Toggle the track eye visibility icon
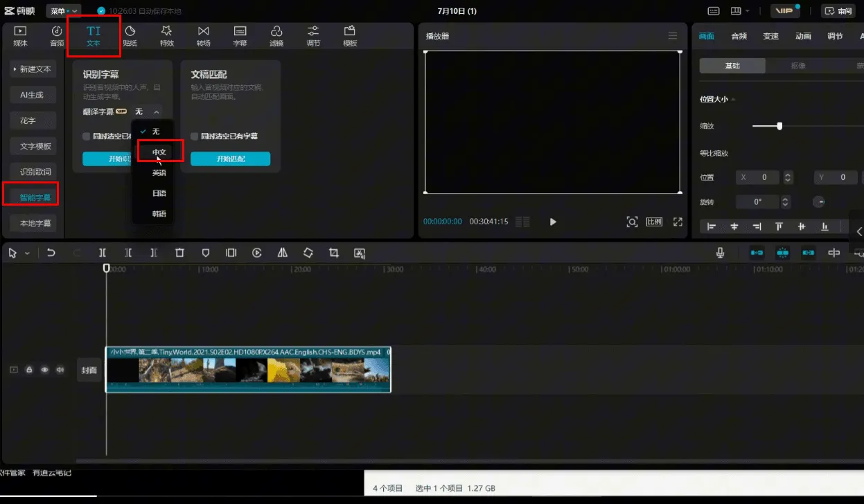Image resolution: width=864 pixels, height=504 pixels. [45, 370]
